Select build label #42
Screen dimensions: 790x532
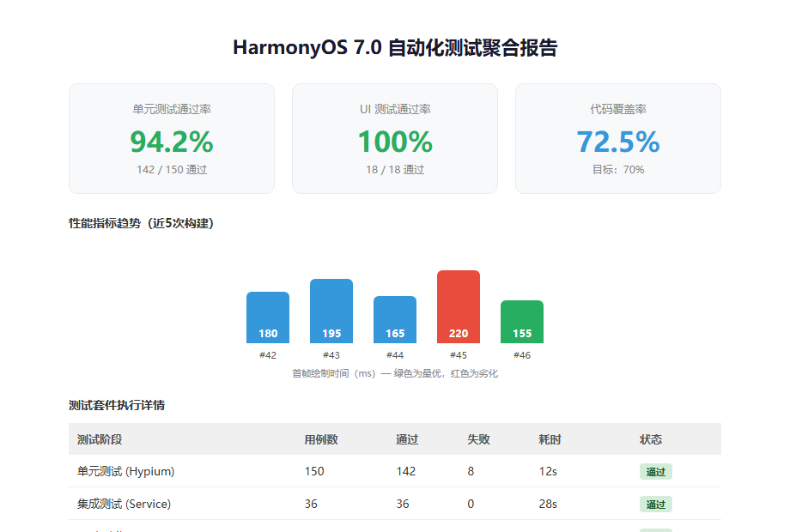click(x=268, y=355)
